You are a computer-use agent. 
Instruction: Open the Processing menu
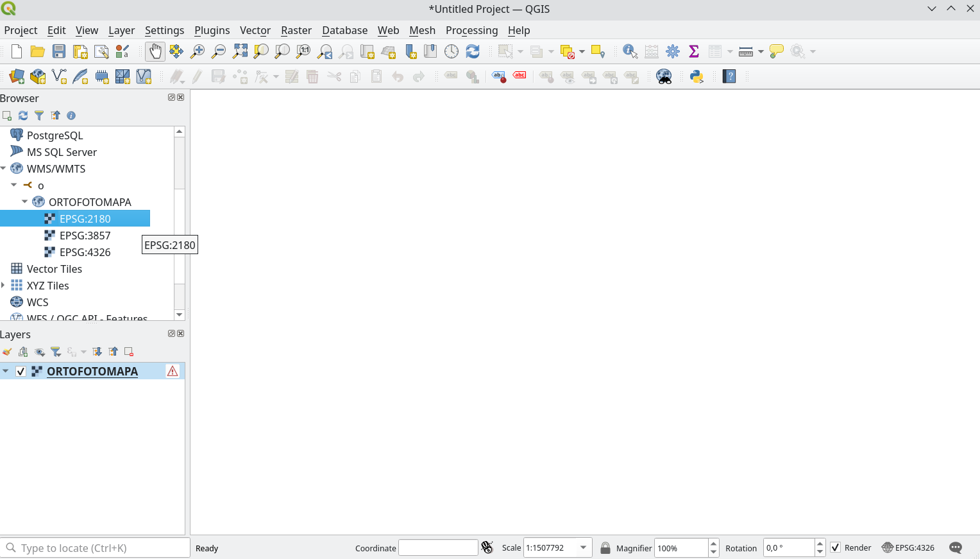tap(471, 30)
